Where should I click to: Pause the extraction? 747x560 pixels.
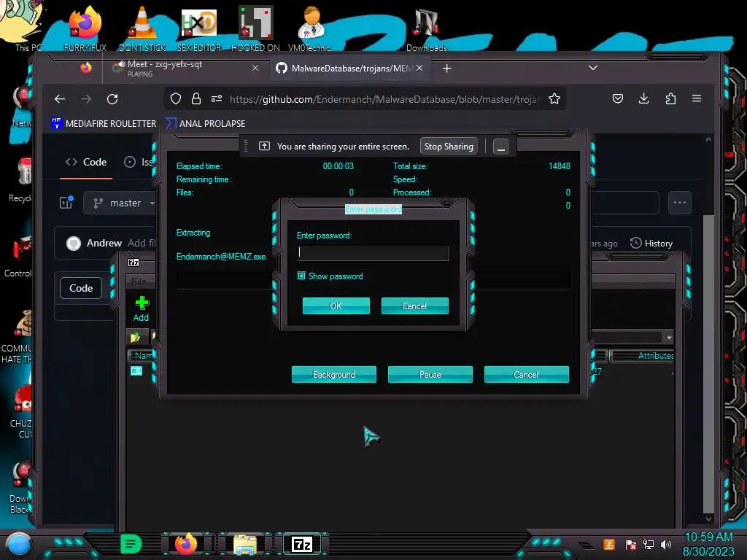point(430,374)
